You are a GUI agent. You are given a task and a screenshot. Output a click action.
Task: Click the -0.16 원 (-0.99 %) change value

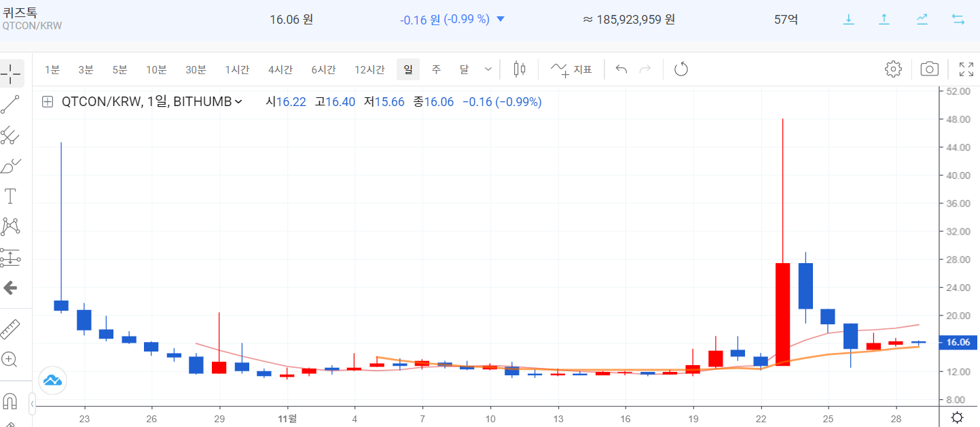(445, 20)
